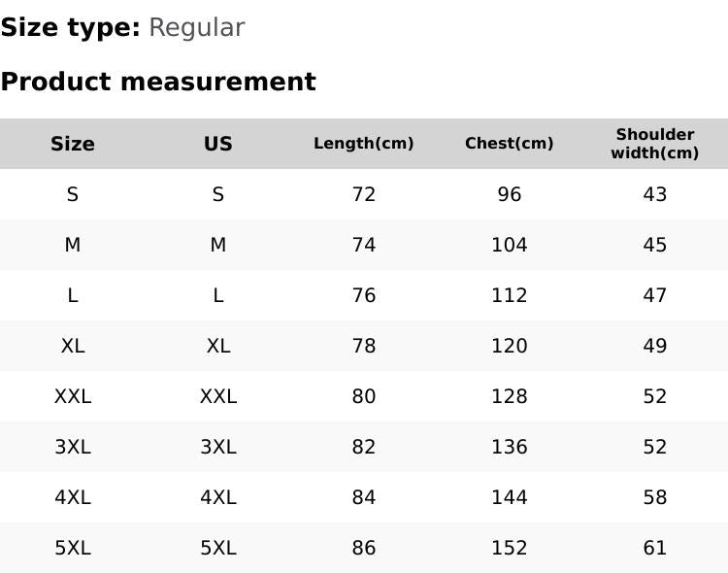This screenshot has height=573, width=728.
Task: Click length value 72 in the S row
Action: click(x=364, y=194)
